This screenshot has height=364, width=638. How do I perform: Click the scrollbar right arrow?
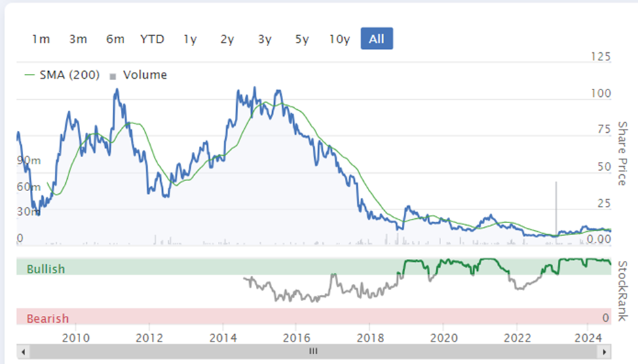point(604,352)
